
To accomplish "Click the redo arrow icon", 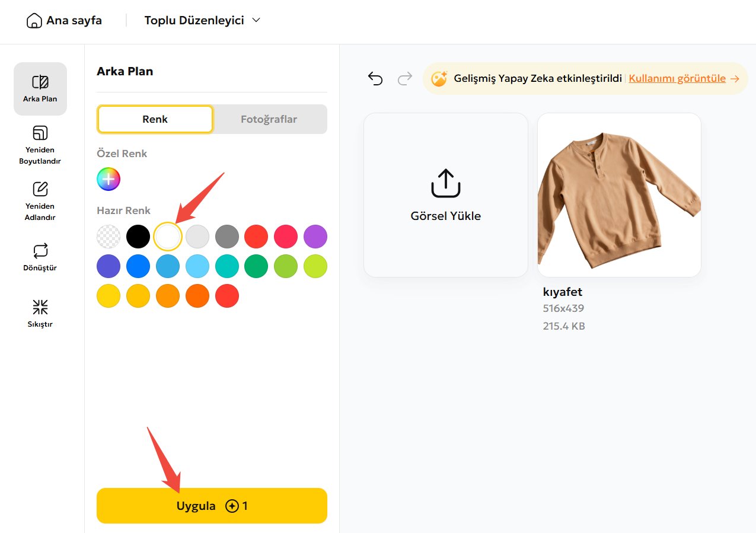I will (405, 79).
